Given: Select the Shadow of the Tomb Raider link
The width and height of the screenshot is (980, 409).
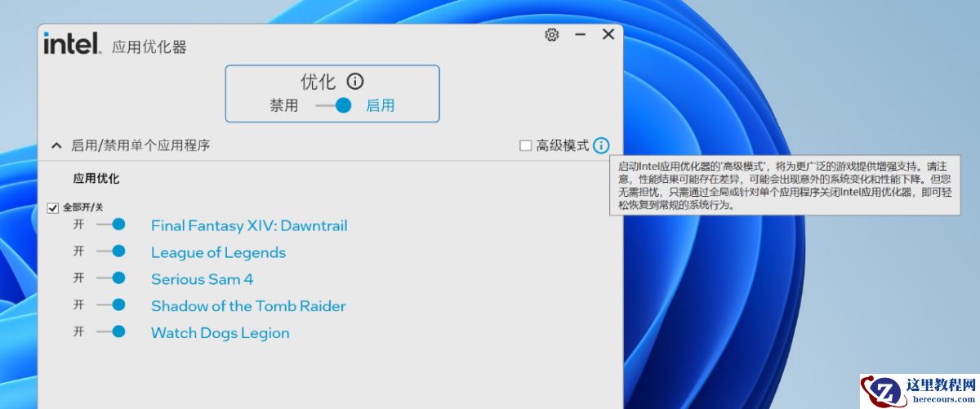Looking at the screenshot, I should [x=248, y=306].
